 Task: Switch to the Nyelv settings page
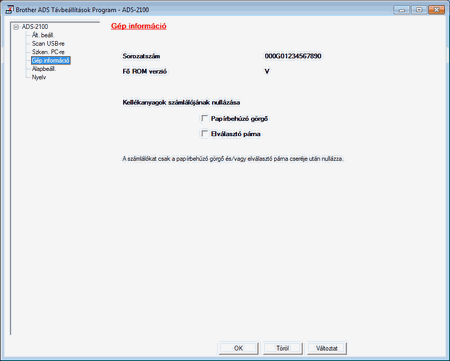coord(39,77)
